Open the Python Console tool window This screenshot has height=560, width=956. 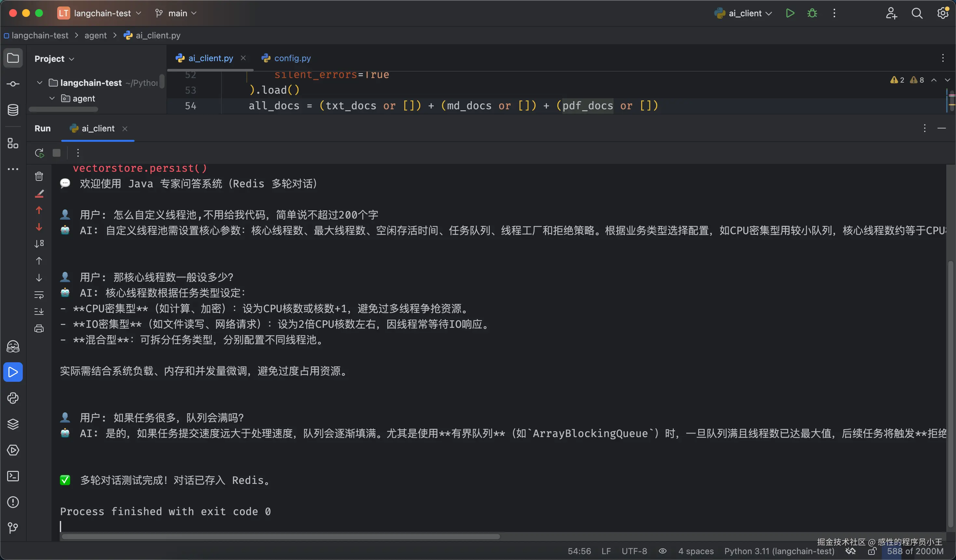13,398
